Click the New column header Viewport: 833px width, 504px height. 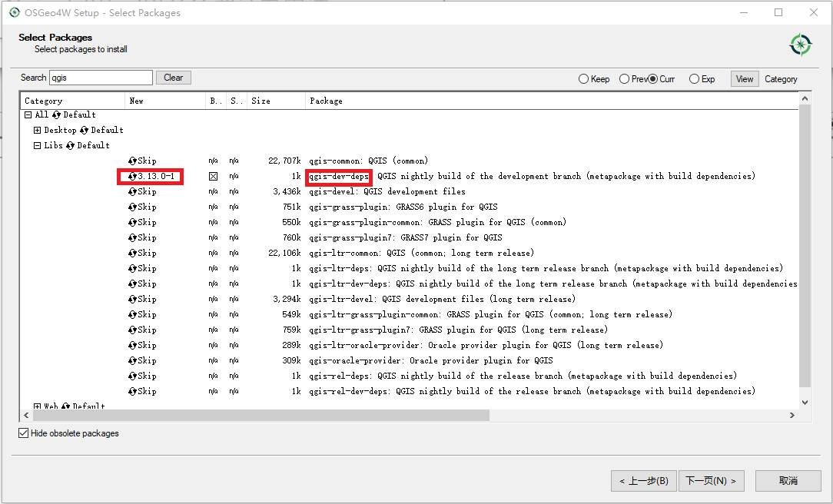[x=165, y=101]
